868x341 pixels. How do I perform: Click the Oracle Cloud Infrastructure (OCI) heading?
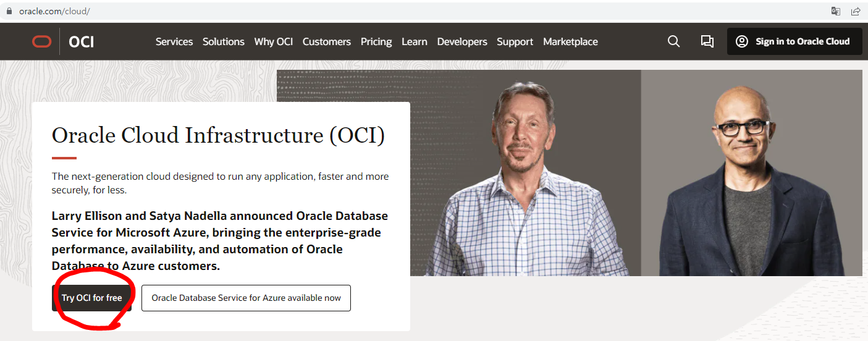[x=218, y=135]
